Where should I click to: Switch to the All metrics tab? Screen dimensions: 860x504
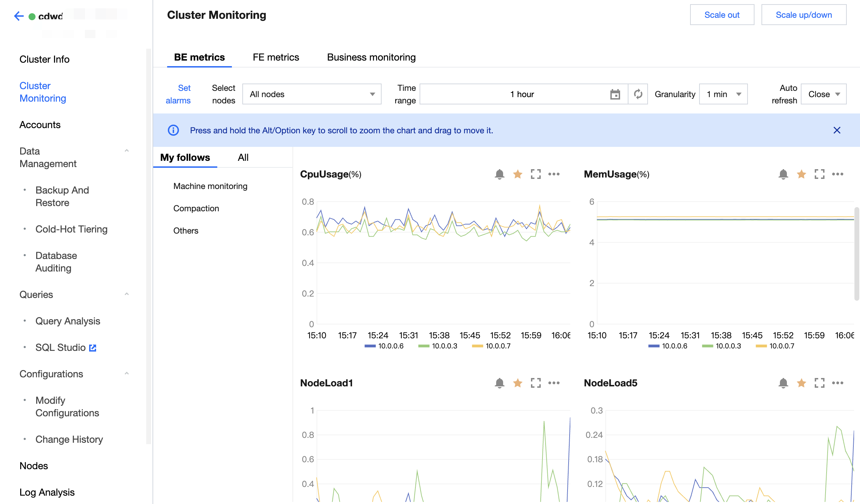243,157
